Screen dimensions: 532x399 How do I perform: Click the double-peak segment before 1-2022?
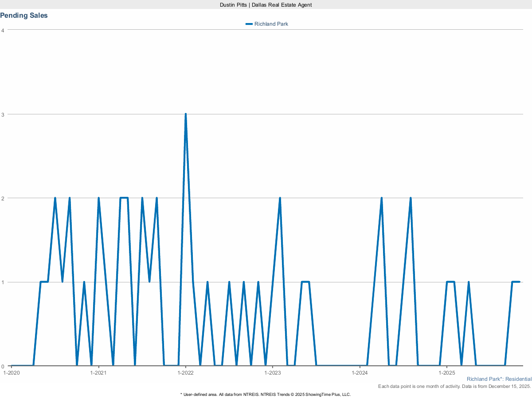[x=123, y=197]
